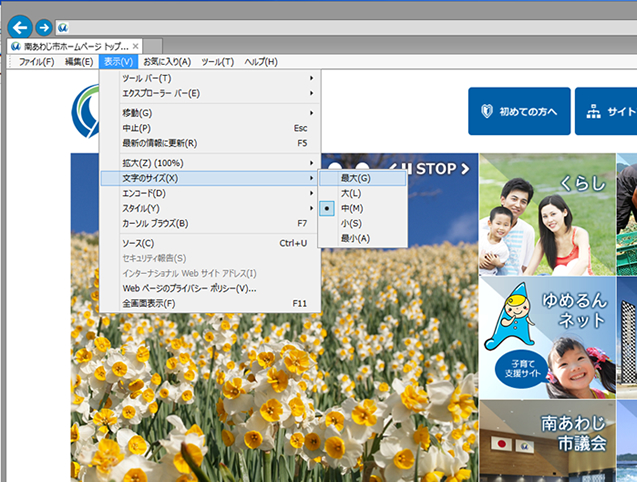
Task: Open a new blank tab button
Action: 153,46
